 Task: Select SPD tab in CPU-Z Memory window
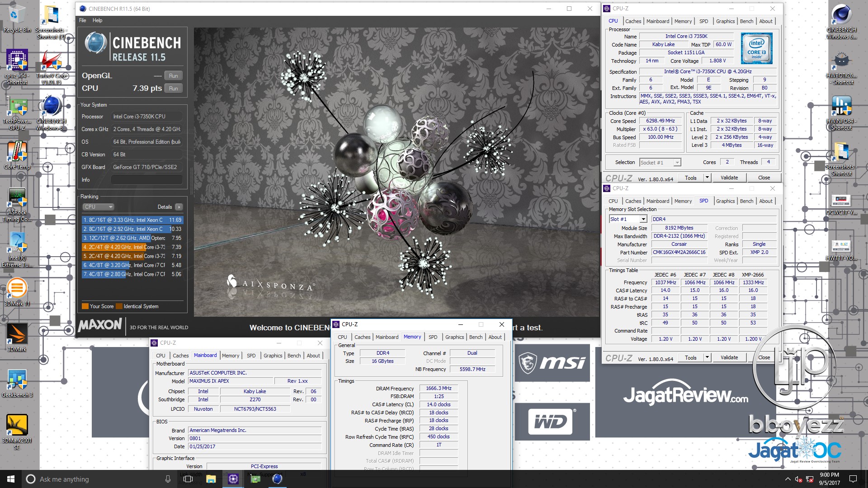coord(433,337)
